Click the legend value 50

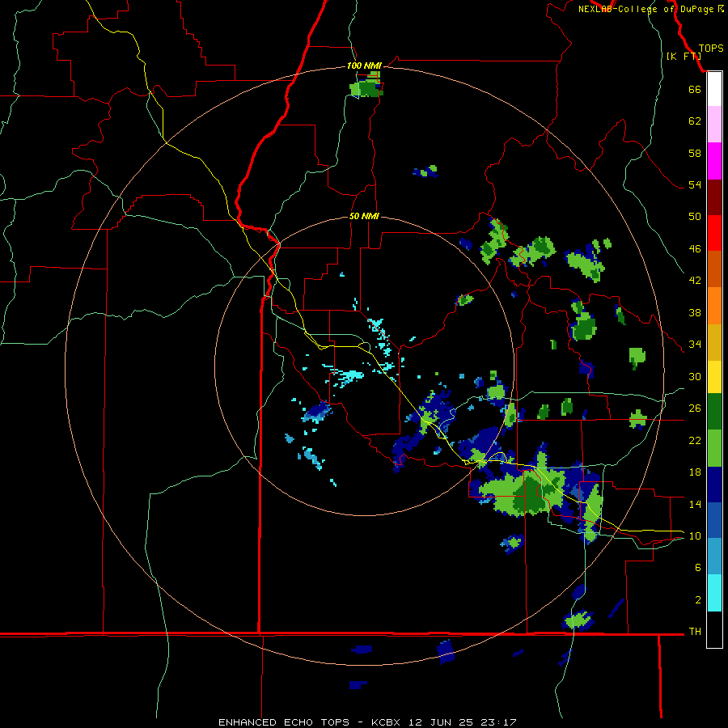tap(695, 217)
